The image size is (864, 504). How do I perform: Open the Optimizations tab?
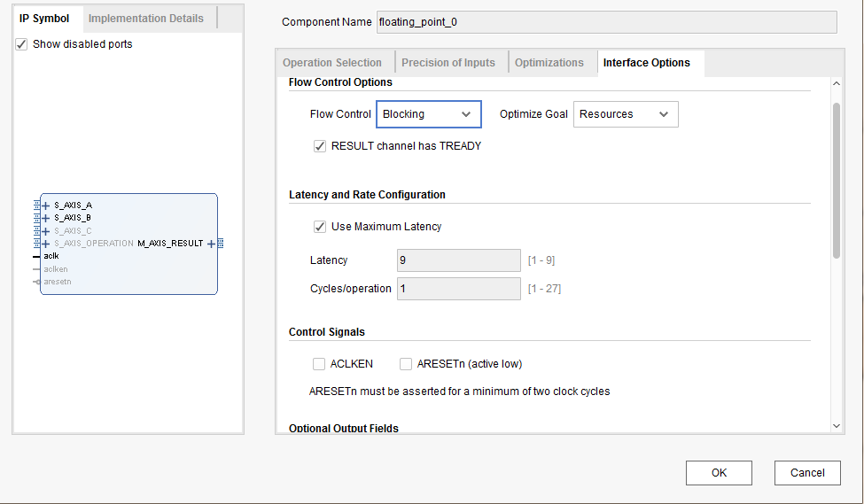pos(549,63)
